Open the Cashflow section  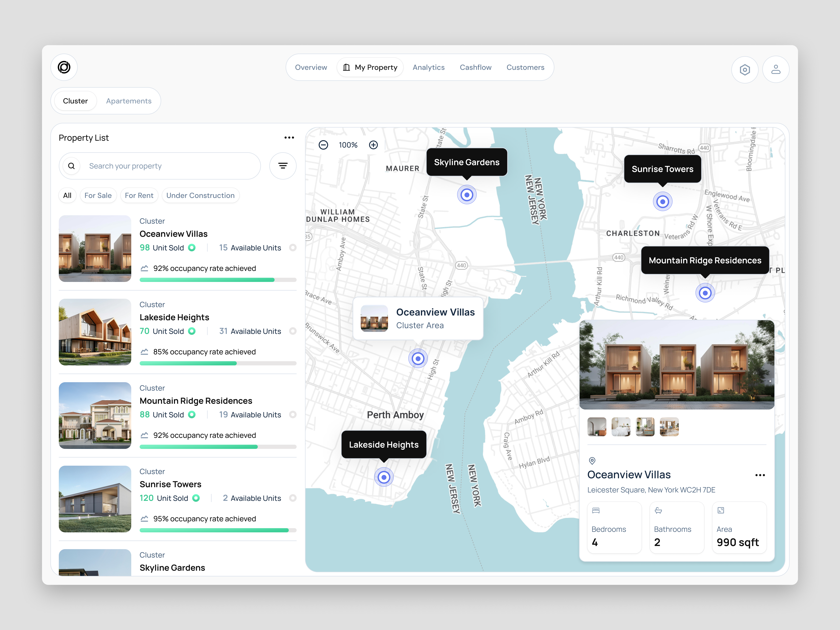tap(475, 67)
